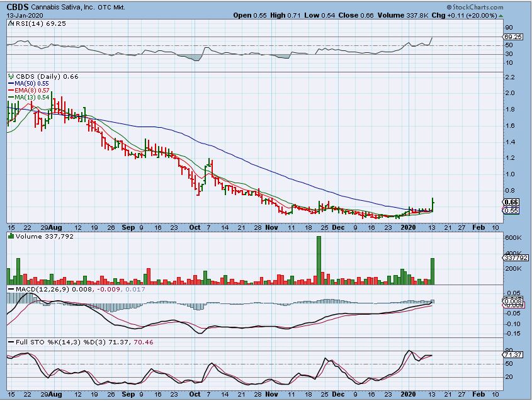Screen dimensions: 532x401
Task: Click 'Aug' on the price panel date axis
Action: [x=55, y=227]
